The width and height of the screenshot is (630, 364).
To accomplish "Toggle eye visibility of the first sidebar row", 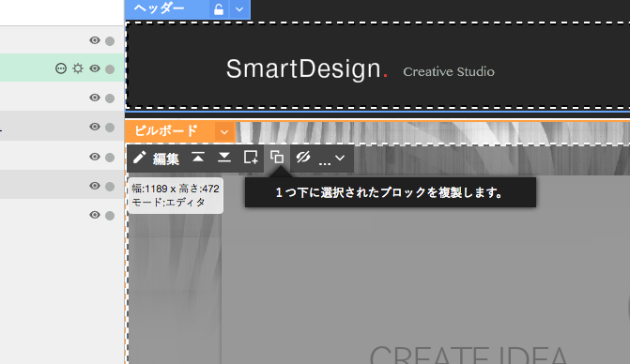I will coord(95,40).
